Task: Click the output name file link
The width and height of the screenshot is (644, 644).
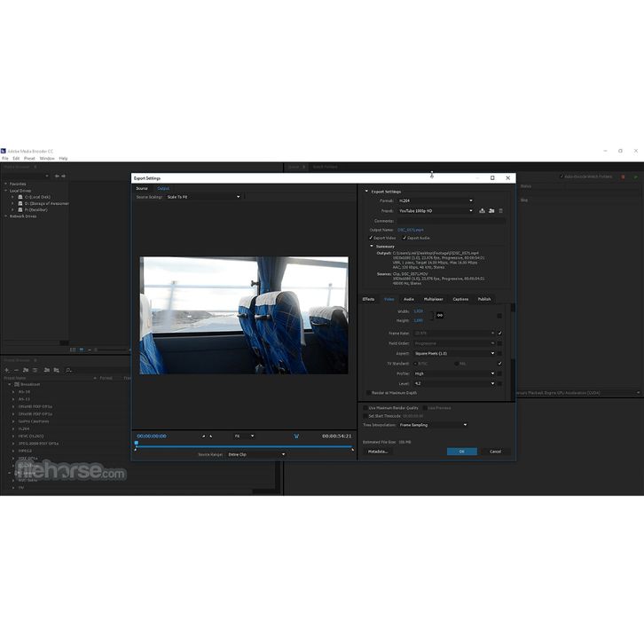Action: 411,230
